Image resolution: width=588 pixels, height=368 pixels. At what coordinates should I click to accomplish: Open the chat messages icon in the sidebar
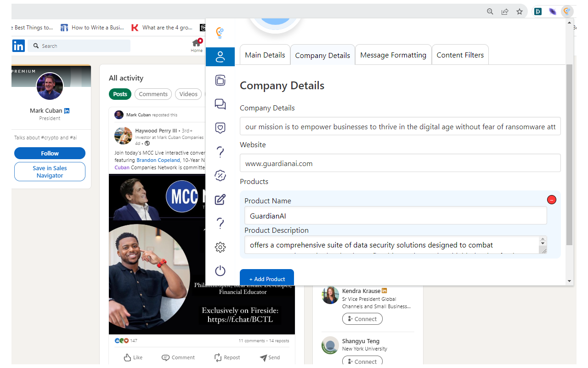pos(220,104)
